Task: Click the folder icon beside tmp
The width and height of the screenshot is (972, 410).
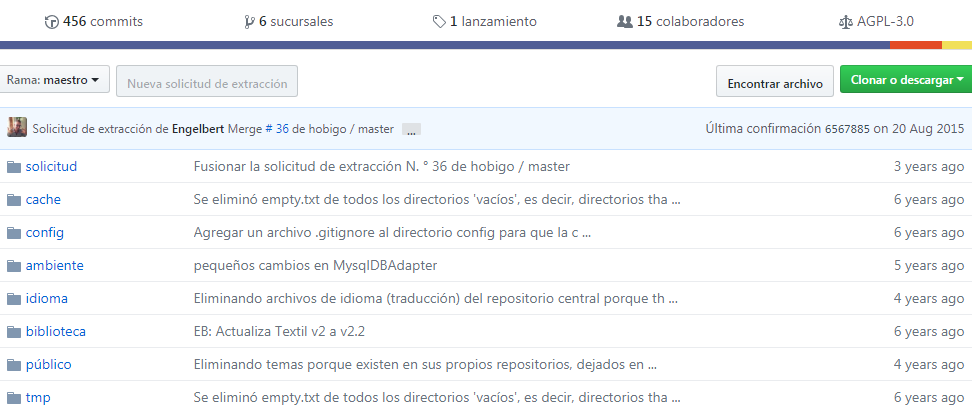Action: tap(14, 398)
